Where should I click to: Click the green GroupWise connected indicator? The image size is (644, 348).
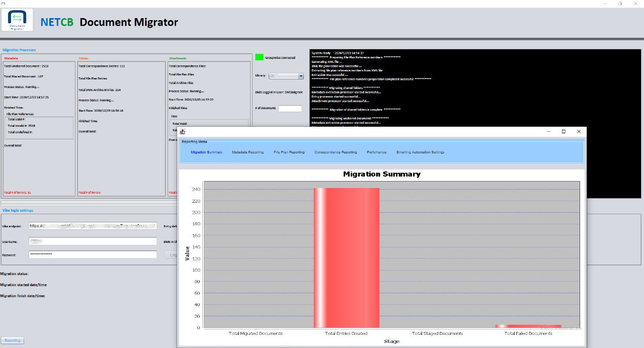coord(259,57)
